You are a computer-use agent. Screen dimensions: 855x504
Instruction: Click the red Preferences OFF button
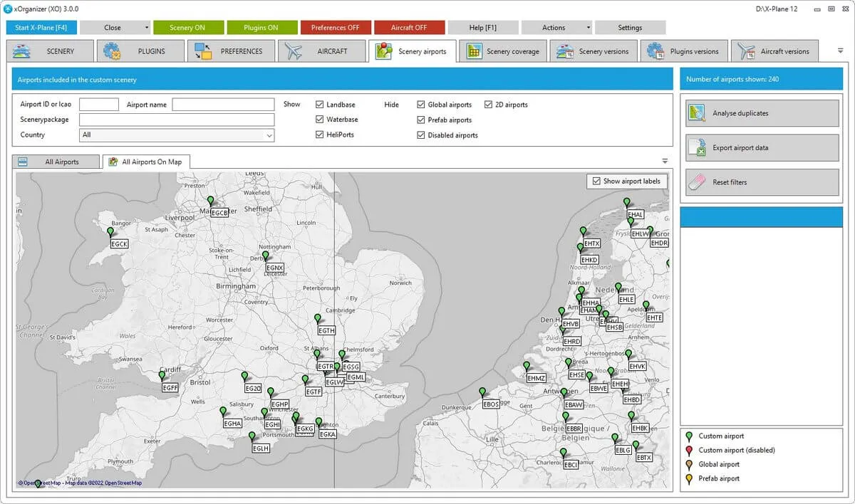tap(335, 28)
